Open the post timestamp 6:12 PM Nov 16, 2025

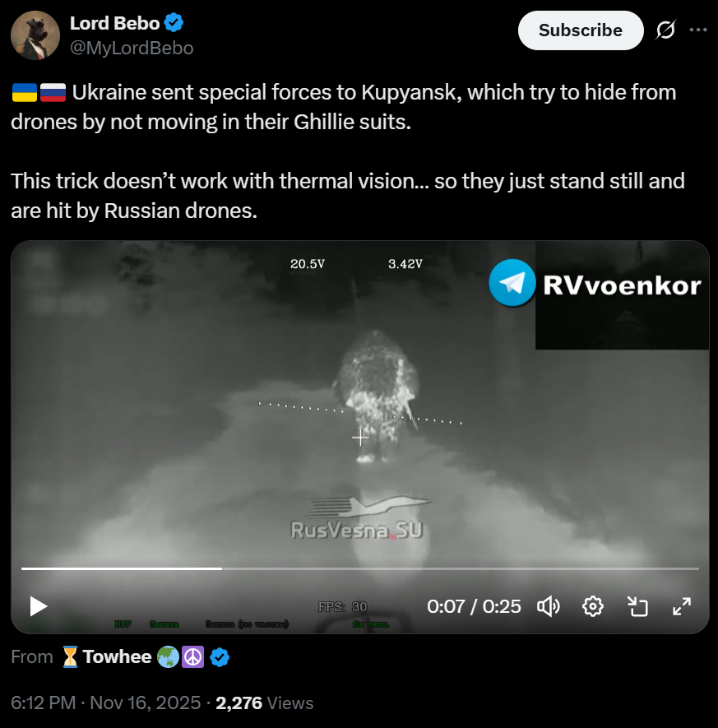pyautogui.click(x=106, y=703)
